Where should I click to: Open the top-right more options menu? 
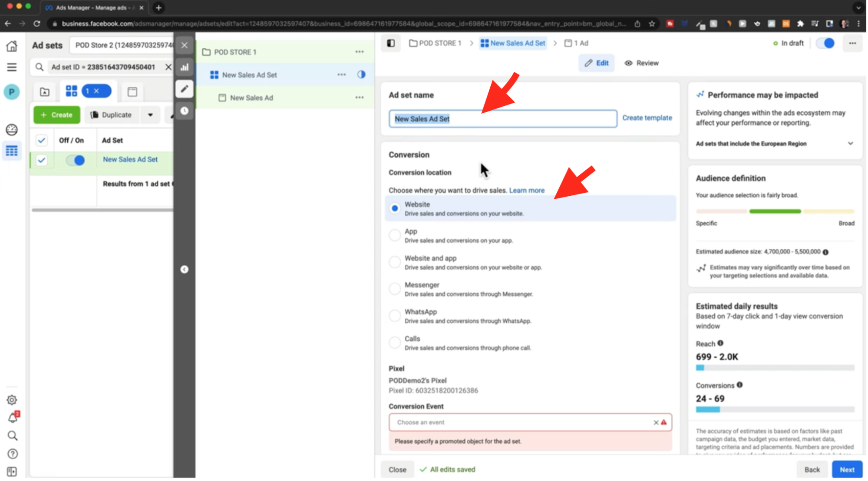pyautogui.click(x=852, y=43)
